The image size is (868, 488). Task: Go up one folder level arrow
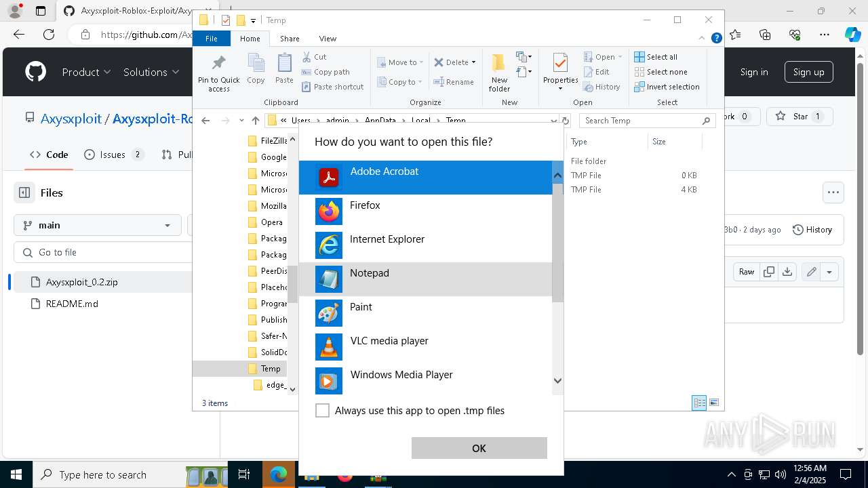click(256, 121)
